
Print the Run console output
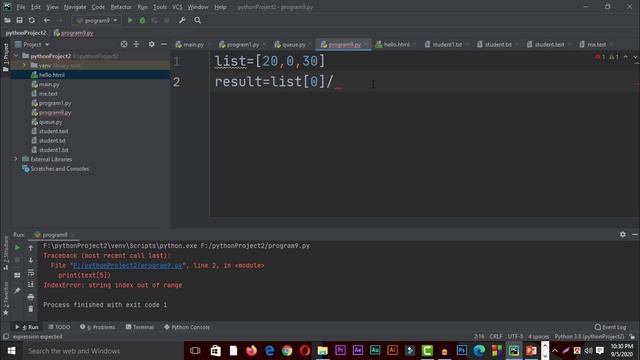pyautogui.click(x=31, y=297)
